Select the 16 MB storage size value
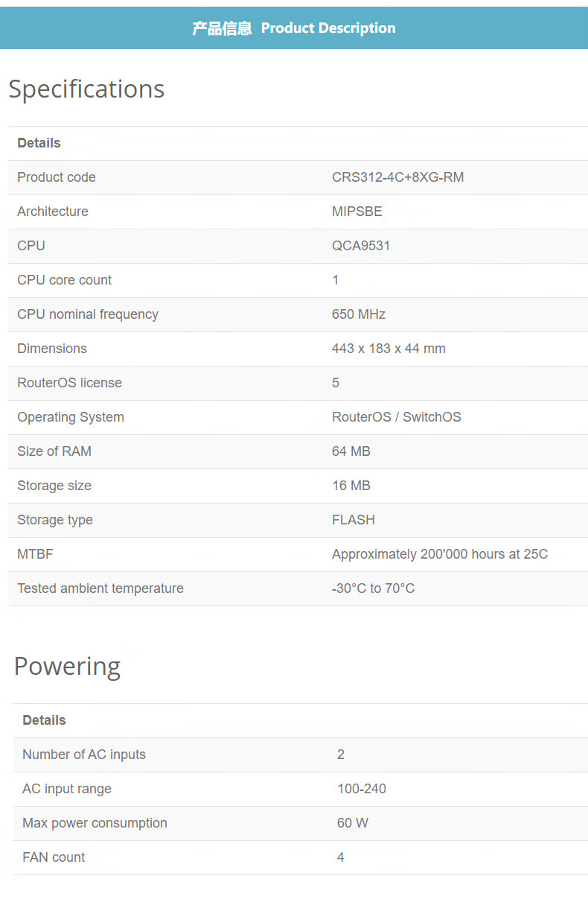 coord(351,486)
